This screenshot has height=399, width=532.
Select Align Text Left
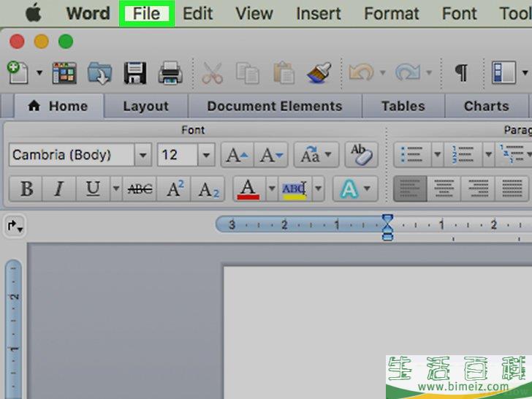pos(410,189)
